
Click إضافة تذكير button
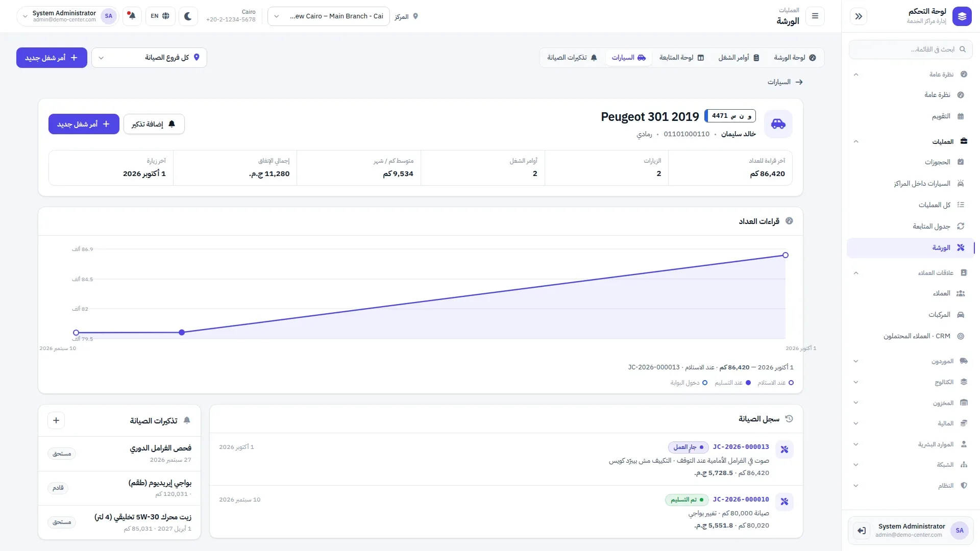click(154, 124)
